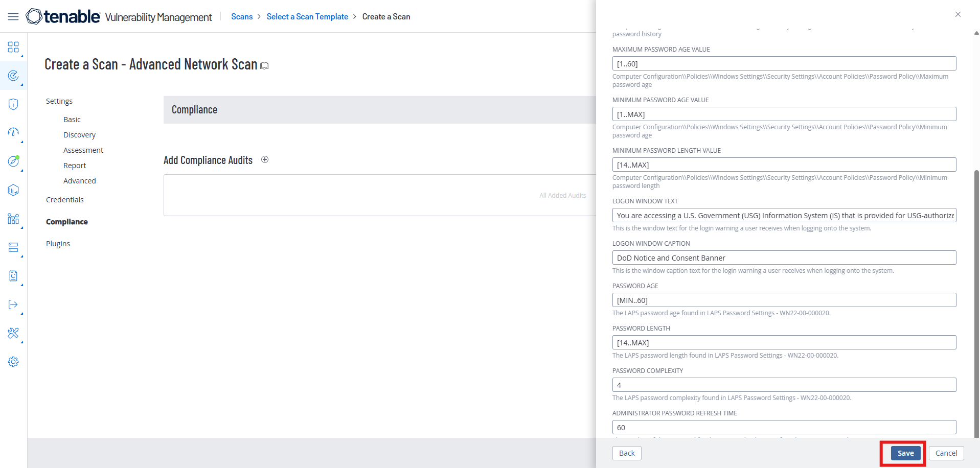Click the Logon Window Caption input field
The image size is (980, 468).
784,258
